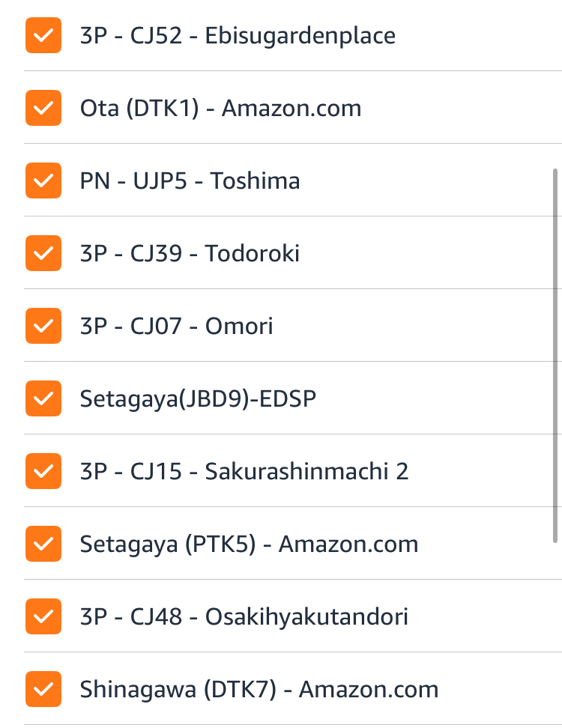Toggle the 3P - CJ39 - Todoroki checkbox
562x728 pixels.
tap(43, 253)
